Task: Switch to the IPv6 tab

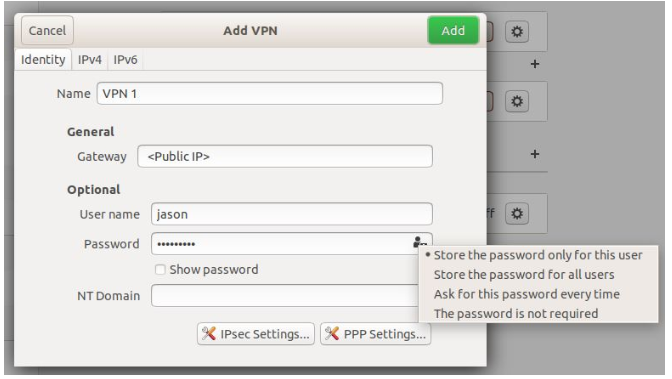Action: pos(125,60)
